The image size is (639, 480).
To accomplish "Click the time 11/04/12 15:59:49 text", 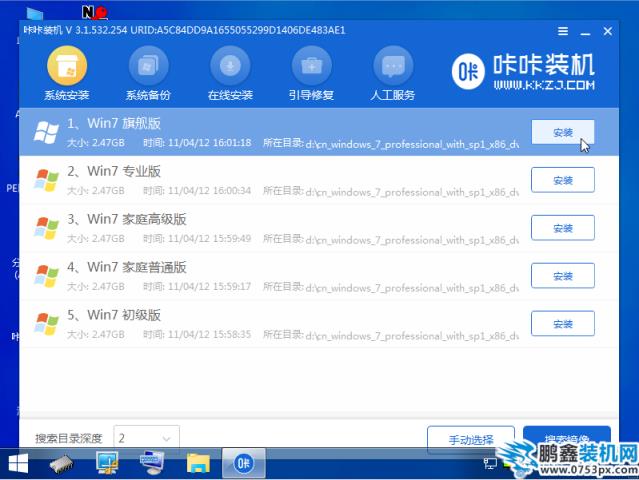I will click(197, 238).
